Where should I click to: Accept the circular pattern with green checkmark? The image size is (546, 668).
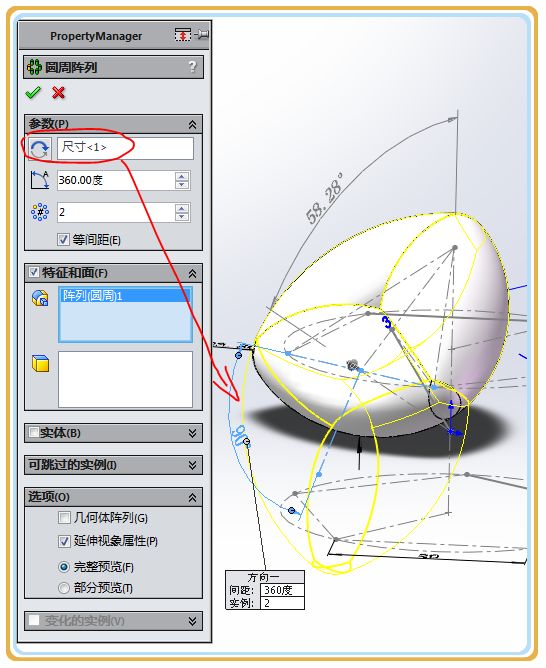coord(33,92)
